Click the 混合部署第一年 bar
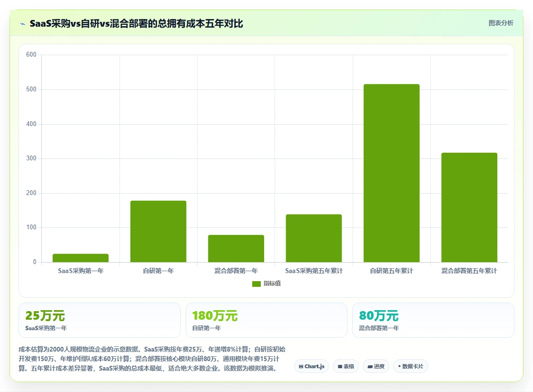Viewport: 533px width, 392px height. click(x=236, y=248)
